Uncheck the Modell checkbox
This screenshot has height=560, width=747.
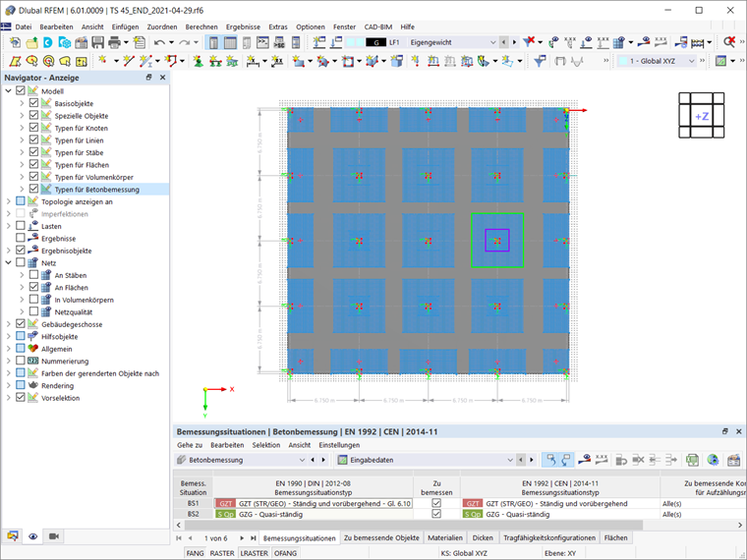pyautogui.click(x=21, y=90)
